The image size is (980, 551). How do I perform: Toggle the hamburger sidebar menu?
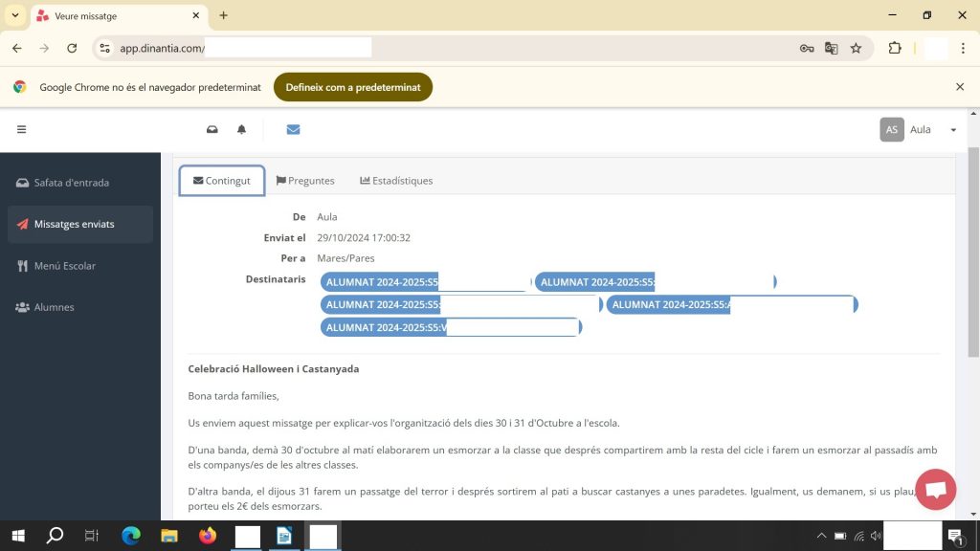tap(21, 130)
